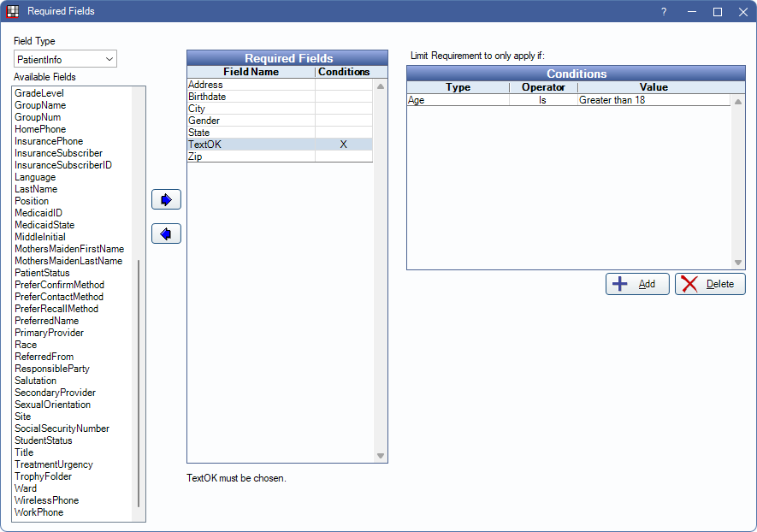Pick PreferredName in the available list
This screenshot has height=532, width=757.
point(49,321)
